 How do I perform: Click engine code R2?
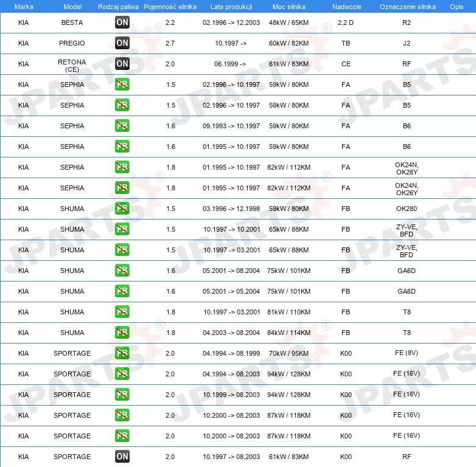407,22
